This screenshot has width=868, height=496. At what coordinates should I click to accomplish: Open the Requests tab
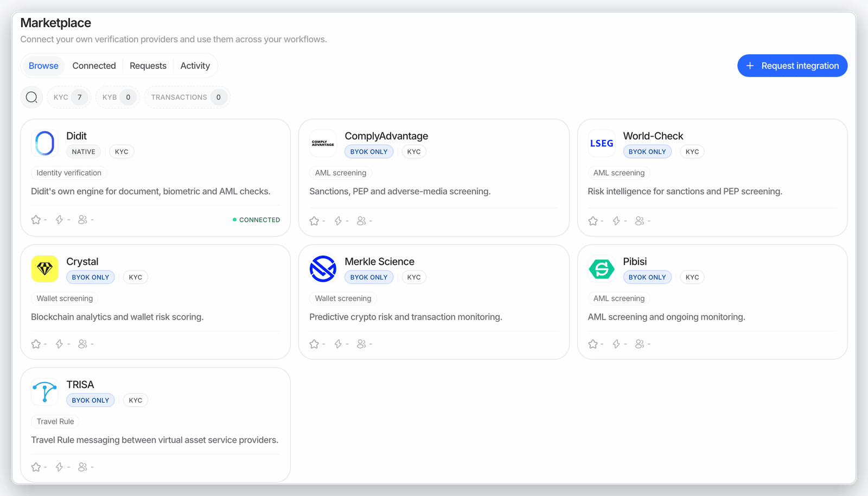coord(148,66)
